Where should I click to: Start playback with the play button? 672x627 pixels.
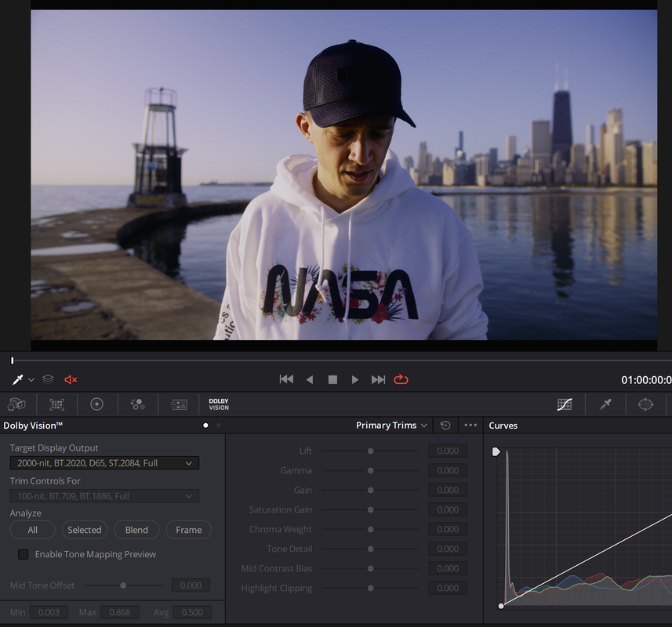(355, 379)
